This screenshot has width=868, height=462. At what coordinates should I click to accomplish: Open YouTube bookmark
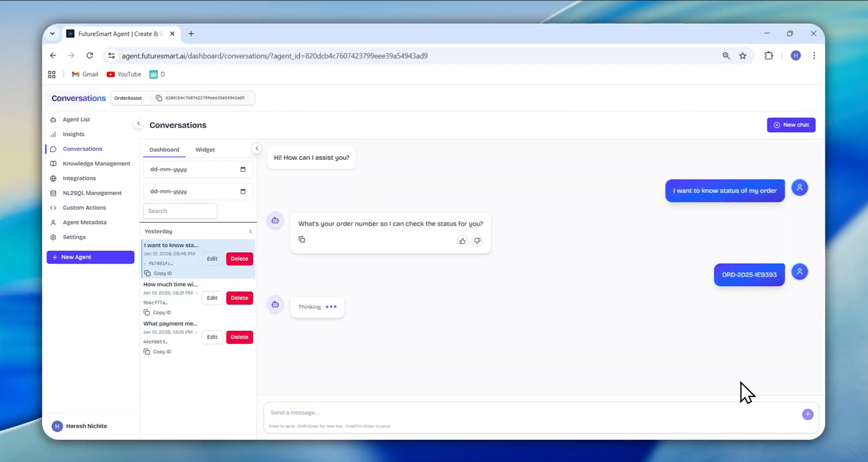pos(124,74)
